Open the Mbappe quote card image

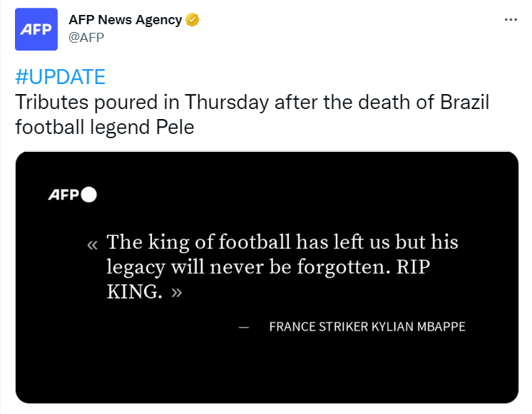[x=267, y=277]
